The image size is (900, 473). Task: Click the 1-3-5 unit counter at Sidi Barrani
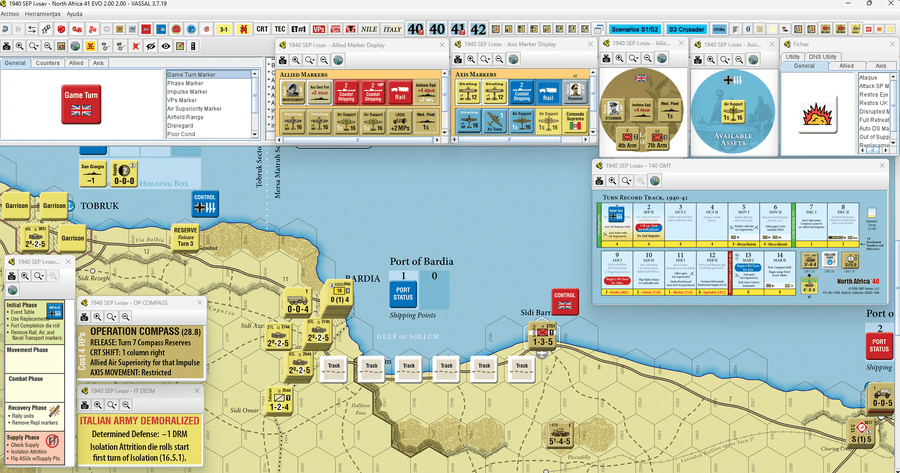click(x=542, y=337)
